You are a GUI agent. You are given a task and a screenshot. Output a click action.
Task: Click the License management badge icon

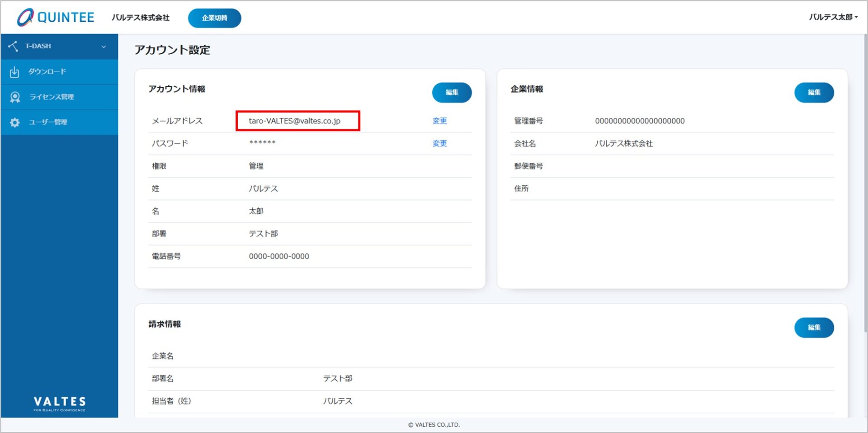[15, 97]
